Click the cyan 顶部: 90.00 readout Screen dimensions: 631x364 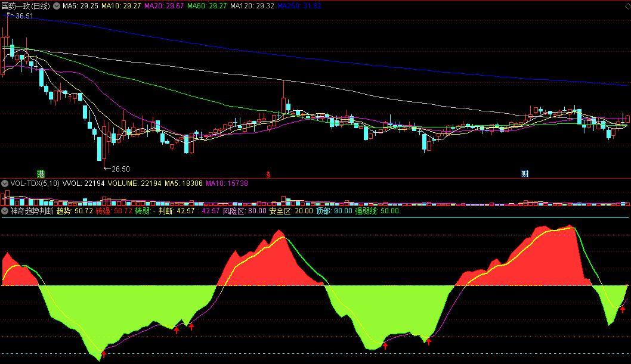tap(334, 211)
